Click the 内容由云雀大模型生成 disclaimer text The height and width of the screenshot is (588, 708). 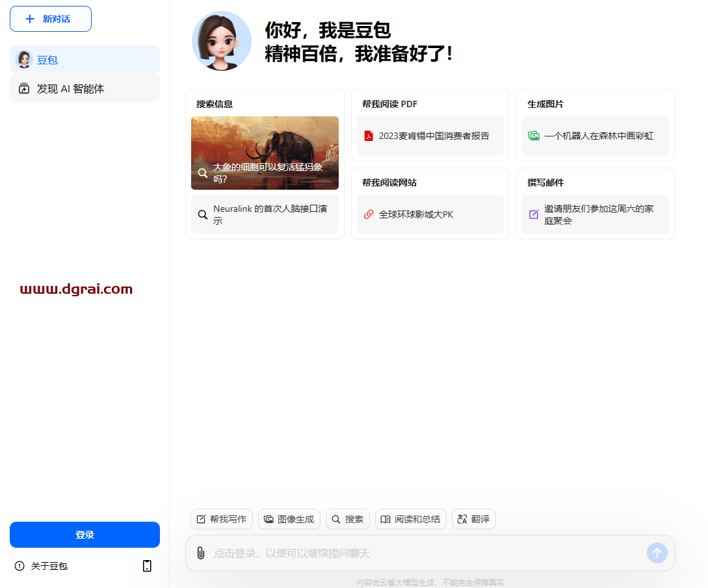tap(430, 583)
